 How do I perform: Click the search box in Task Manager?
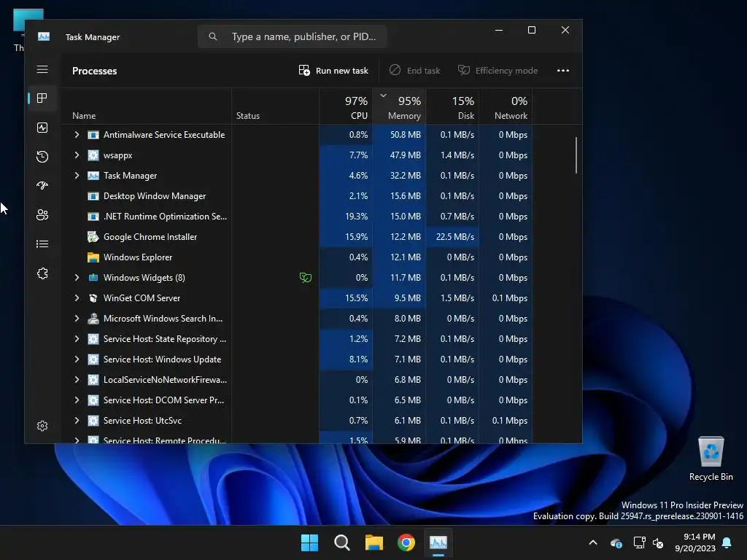[292, 36]
